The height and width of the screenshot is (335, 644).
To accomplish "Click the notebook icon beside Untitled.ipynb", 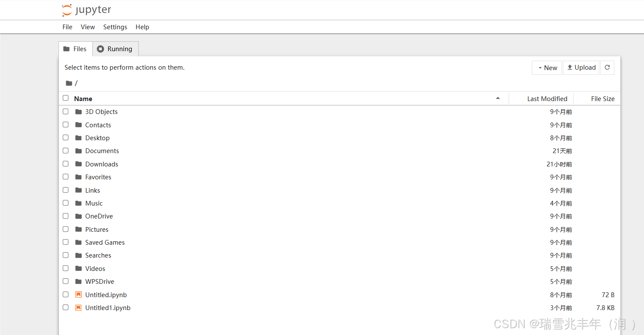I will pyautogui.click(x=78, y=295).
